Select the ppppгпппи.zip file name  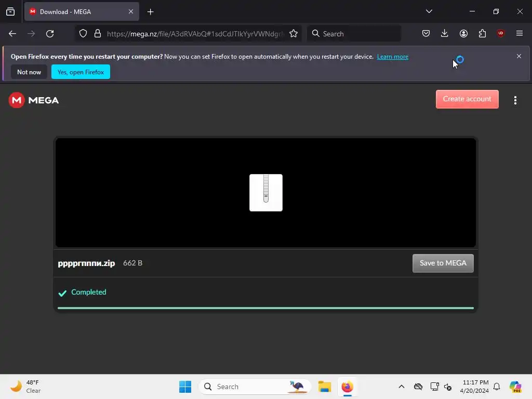click(86, 263)
